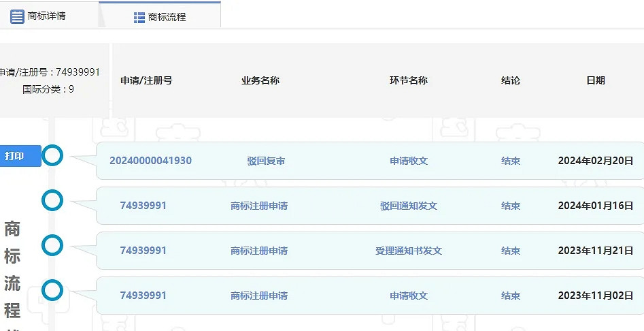
Task: Click 商标注册申请 in the 2023年11月21日 row
Action: [x=259, y=251]
